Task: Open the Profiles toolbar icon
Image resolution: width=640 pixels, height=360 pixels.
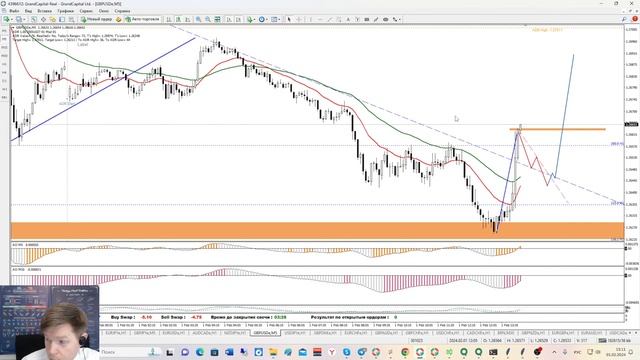Action: (x=19, y=19)
